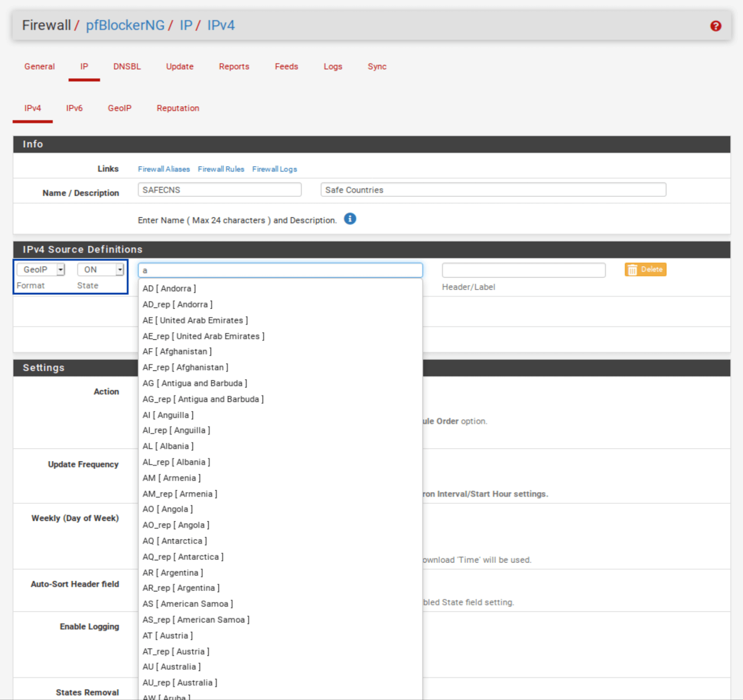Open the ON State dropdown
This screenshot has height=700, width=743.
click(101, 270)
